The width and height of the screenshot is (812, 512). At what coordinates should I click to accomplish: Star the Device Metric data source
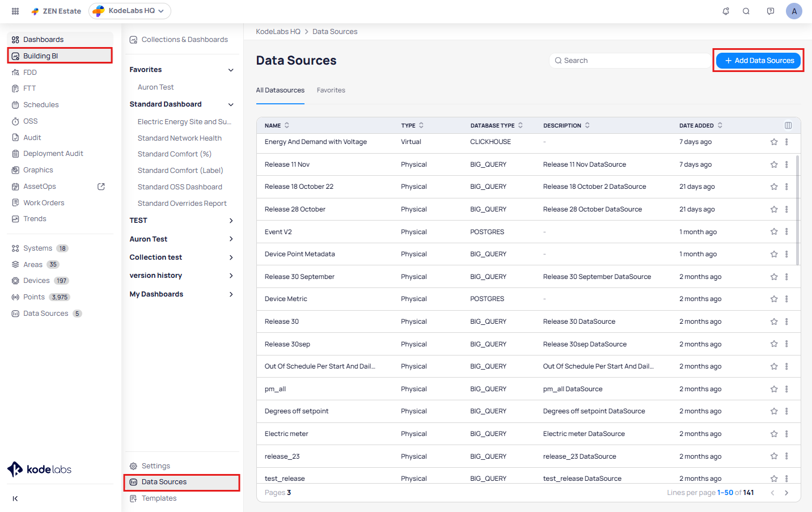pos(773,299)
